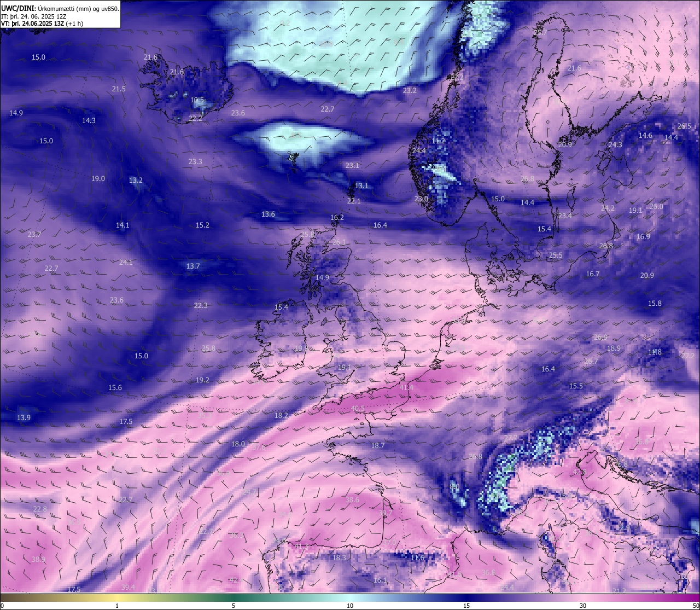Viewport: 700px width, 610px height.
Task: Click the '16.7' value near Poland
Action: [x=593, y=274]
